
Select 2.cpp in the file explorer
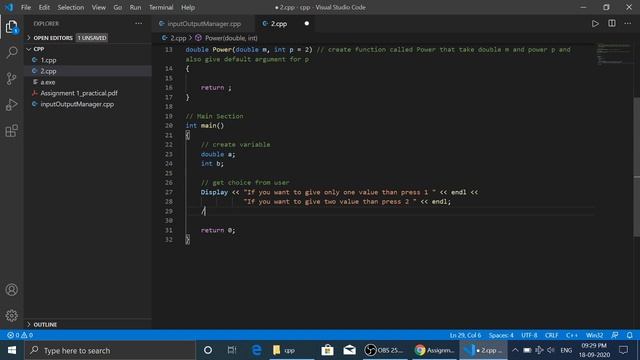pyautogui.click(x=88, y=71)
